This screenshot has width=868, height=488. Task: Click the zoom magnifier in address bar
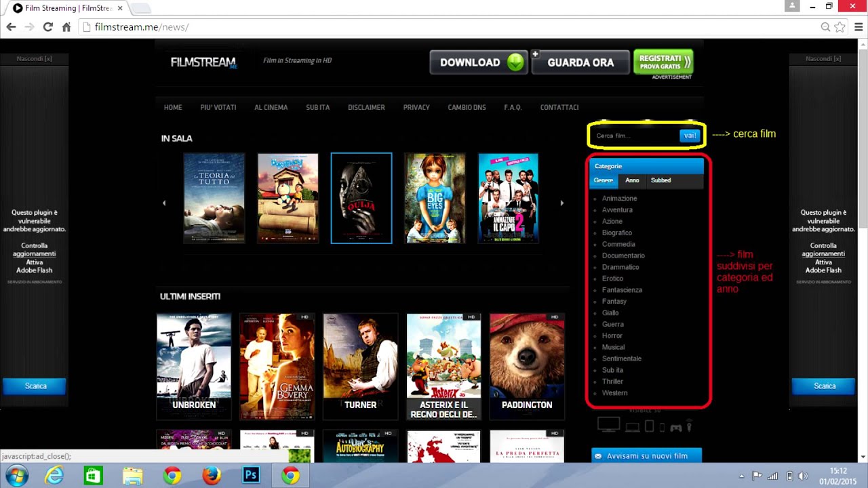pos(825,27)
